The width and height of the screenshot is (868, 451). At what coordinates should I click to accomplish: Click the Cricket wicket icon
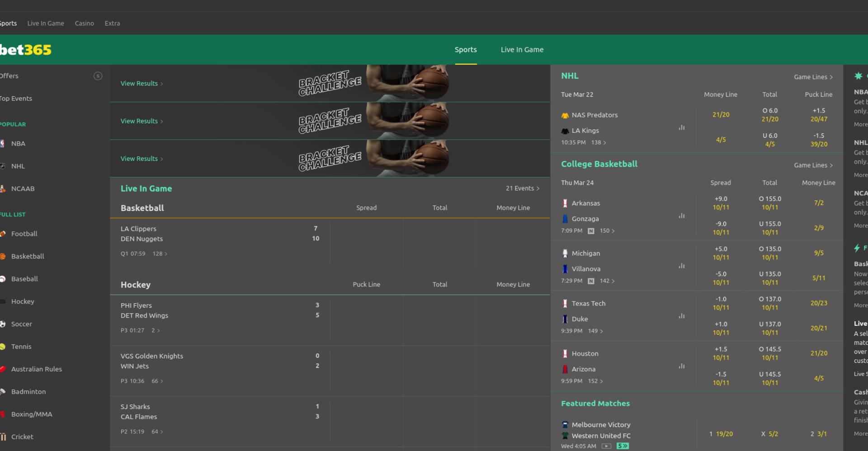pos(3,437)
